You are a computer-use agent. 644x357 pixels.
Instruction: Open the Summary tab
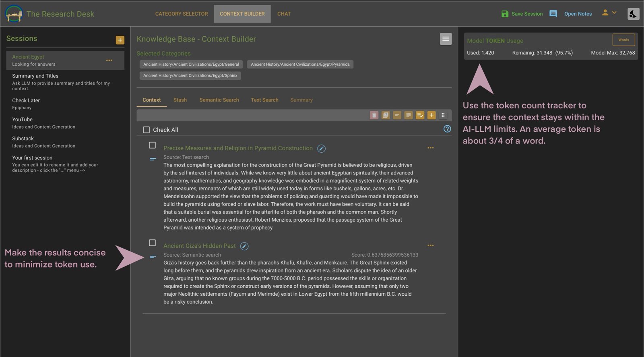(x=301, y=100)
